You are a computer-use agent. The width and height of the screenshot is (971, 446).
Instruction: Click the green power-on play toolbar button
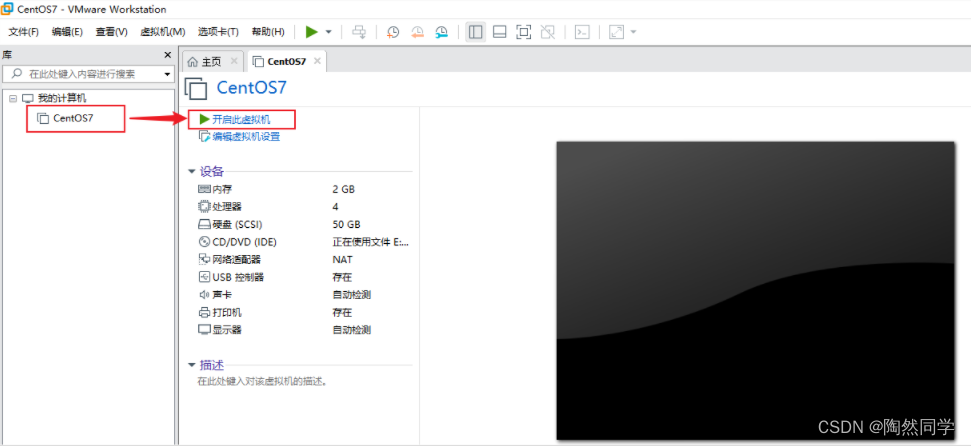(x=311, y=32)
